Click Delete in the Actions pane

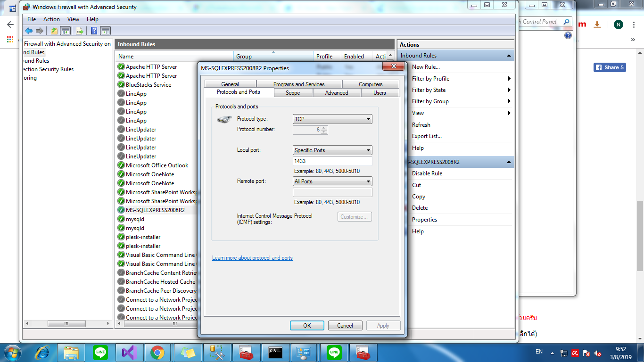coord(420,208)
